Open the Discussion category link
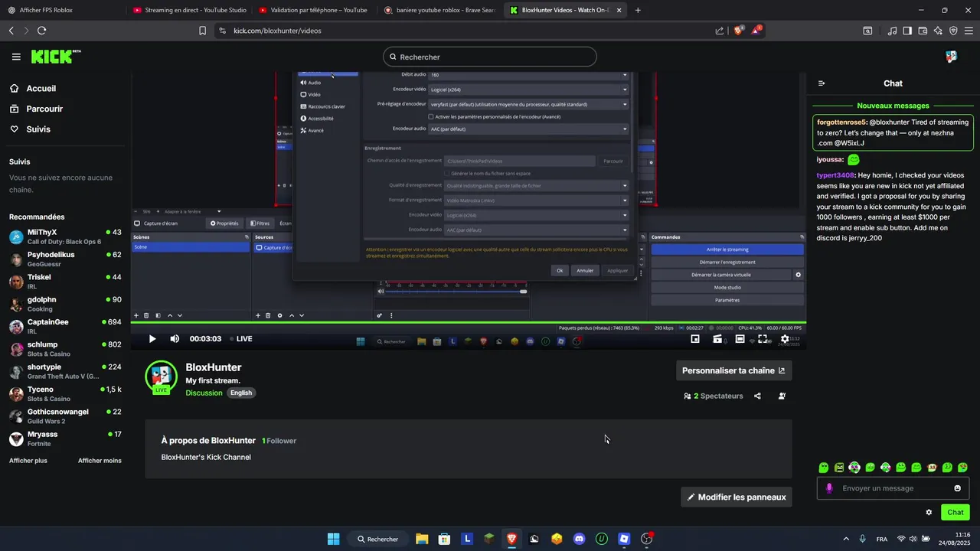Viewport: 980px width, 551px height. tap(204, 393)
